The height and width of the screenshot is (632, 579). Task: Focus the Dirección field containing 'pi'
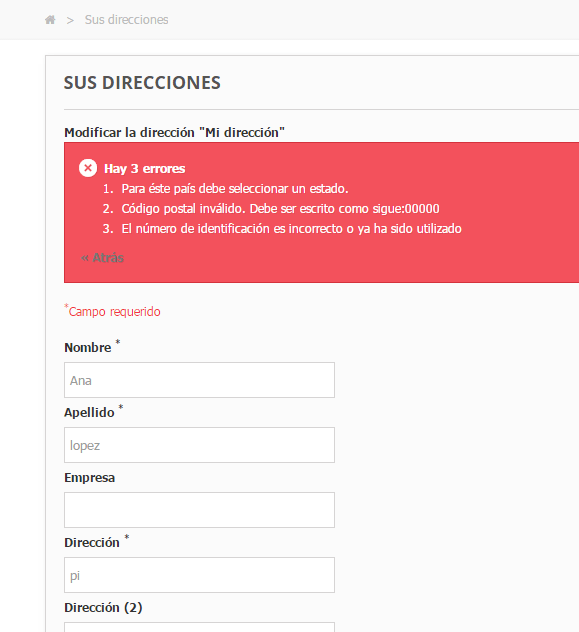pos(199,575)
